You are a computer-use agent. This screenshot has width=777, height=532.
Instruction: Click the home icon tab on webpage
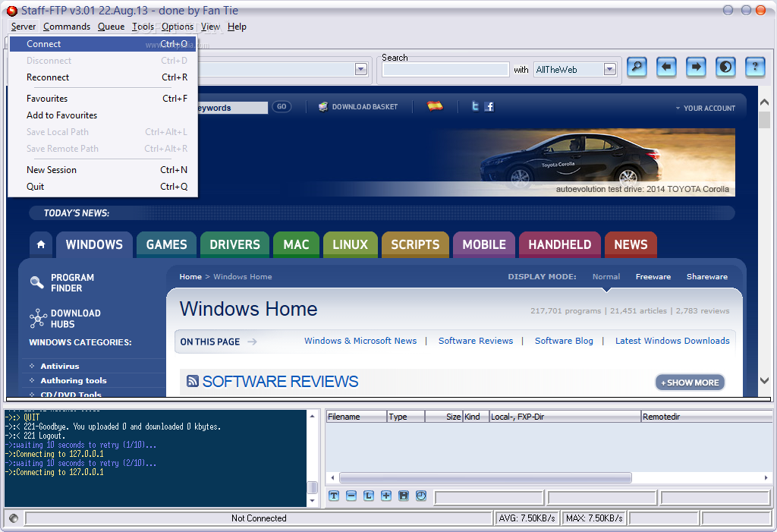41,244
